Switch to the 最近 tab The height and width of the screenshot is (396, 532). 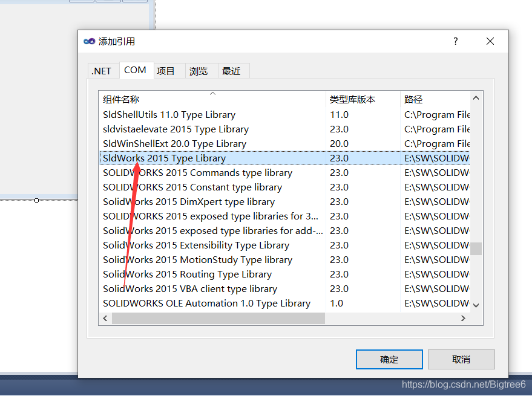[234, 71]
